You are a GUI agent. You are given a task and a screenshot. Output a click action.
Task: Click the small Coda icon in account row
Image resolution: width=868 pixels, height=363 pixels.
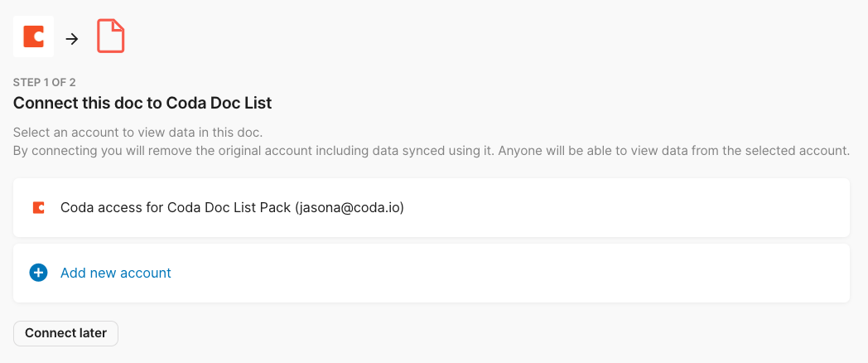38,208
